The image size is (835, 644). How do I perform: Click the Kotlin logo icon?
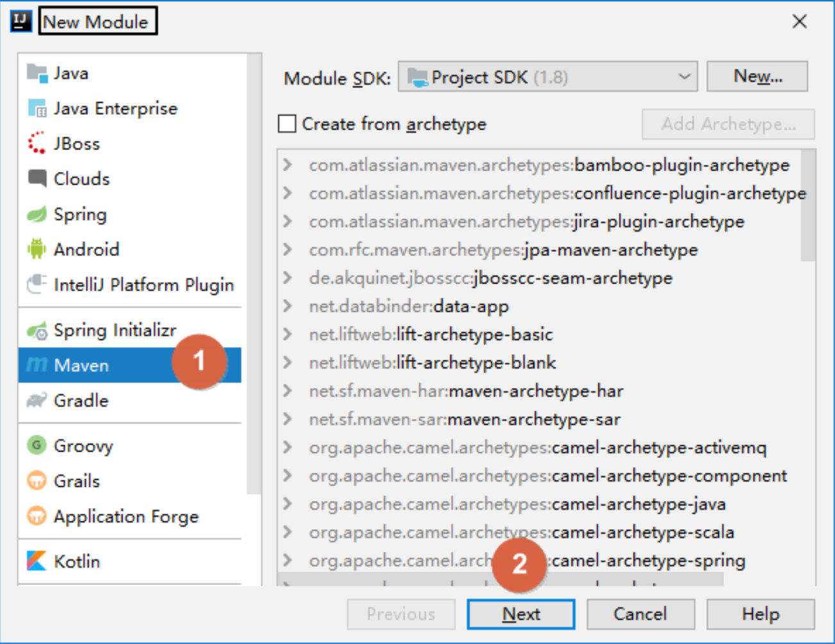[x=37, y=561]
